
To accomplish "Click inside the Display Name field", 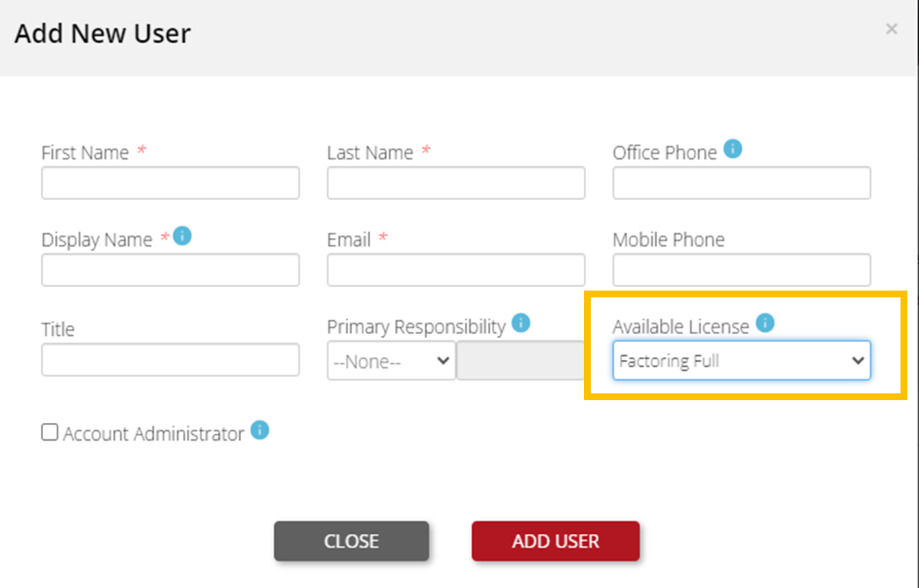I will tap(170, 269).
